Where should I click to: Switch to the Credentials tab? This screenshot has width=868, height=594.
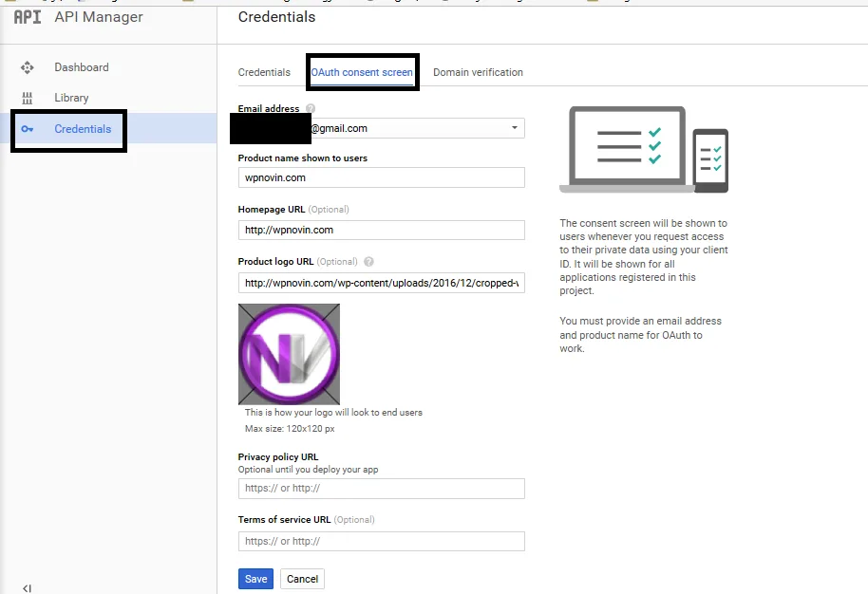coord(264,72)
